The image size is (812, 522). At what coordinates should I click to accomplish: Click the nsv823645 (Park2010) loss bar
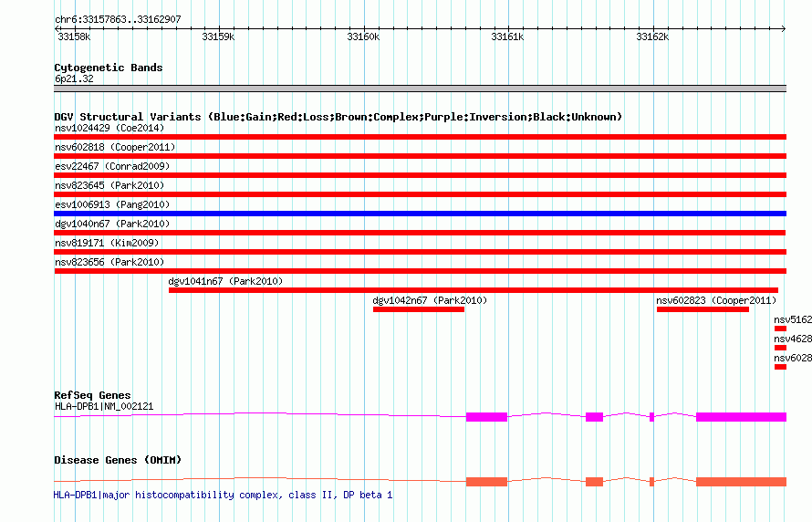(x=420, y=194)
